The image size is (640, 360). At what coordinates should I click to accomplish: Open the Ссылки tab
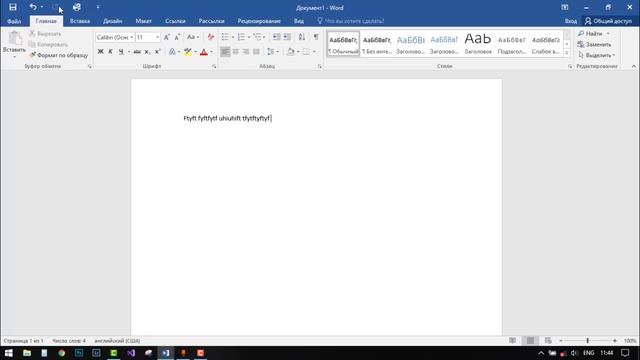point(175,21)
